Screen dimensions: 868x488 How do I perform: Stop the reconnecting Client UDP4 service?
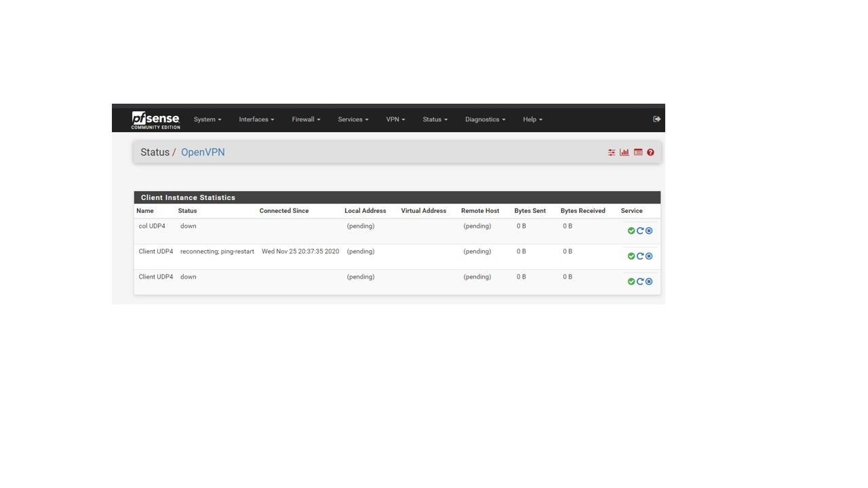coord(649,256)
